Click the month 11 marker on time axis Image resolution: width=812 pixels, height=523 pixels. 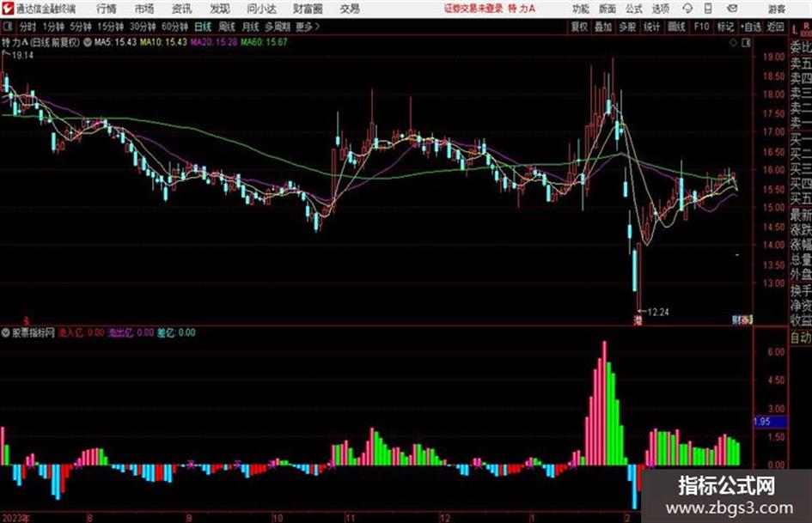[x=350, y=518]
